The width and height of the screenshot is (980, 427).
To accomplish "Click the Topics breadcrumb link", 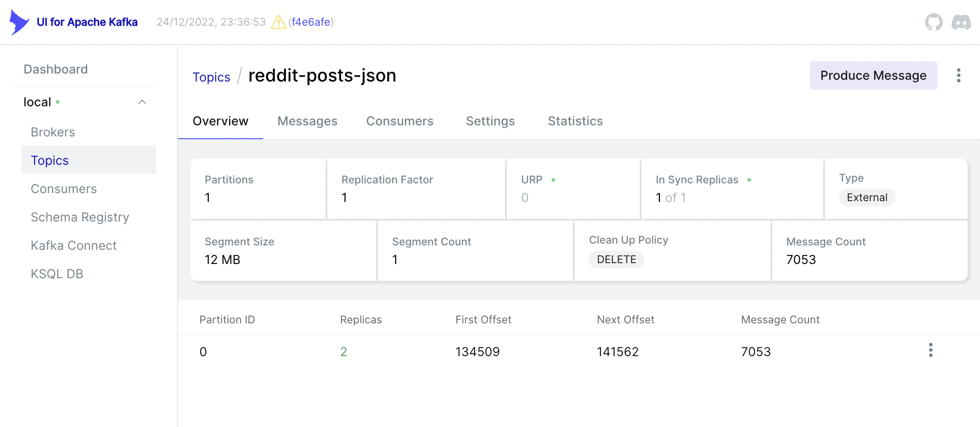I will (x=211, y=77).
